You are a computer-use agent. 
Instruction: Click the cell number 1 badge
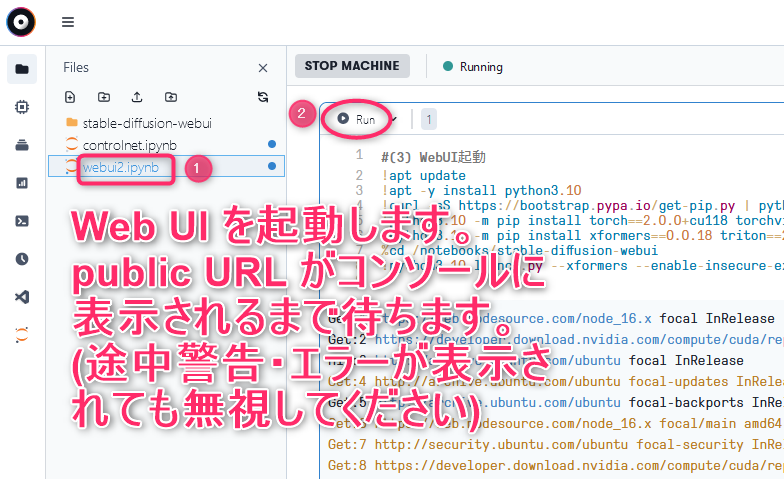click(428, 120)
